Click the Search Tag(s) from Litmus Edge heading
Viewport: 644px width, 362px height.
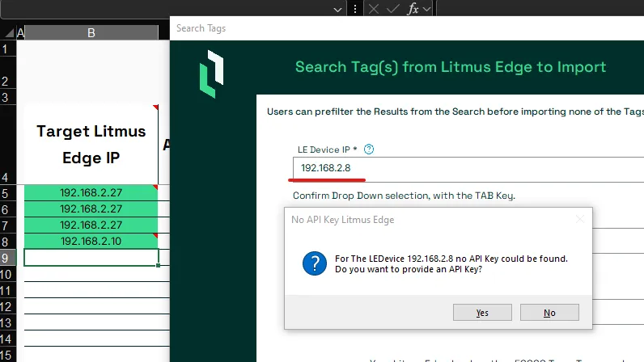click(x=451, y=67)
